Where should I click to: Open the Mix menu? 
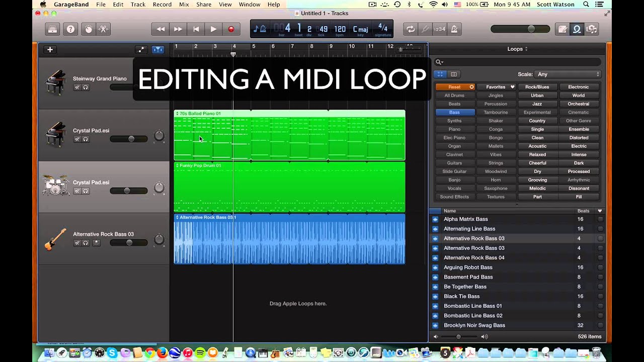click(184, 5)
